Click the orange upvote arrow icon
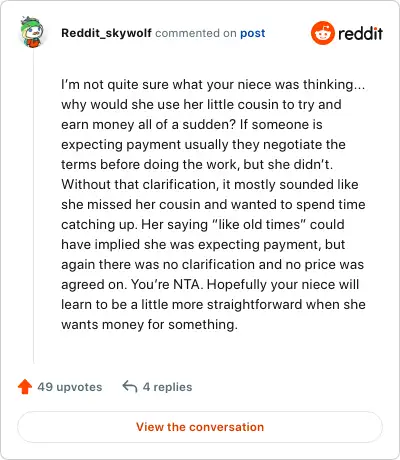Viewport: 400px width, 460px height. 25,387
